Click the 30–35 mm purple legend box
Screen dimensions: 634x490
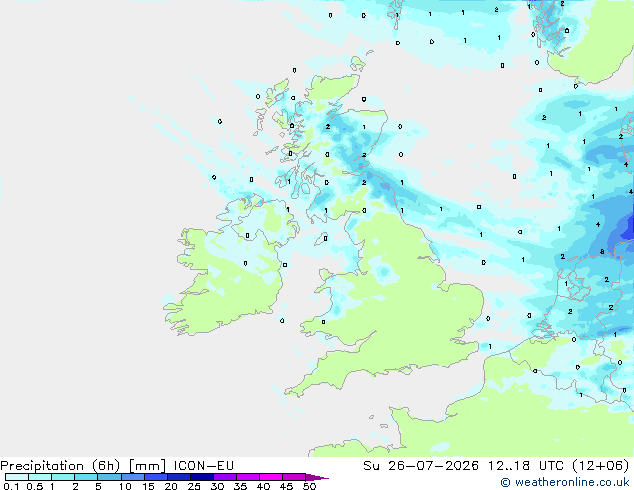click(225, 477)
